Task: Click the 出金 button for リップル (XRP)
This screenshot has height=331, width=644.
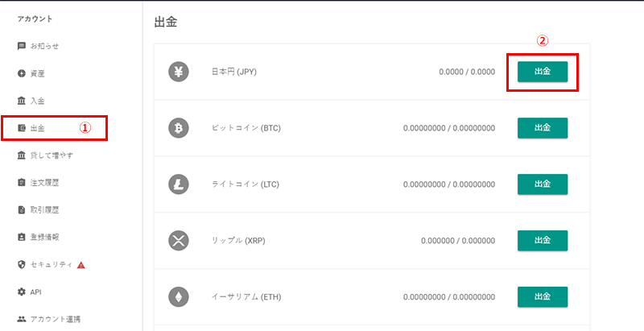Action: [543, 241]
